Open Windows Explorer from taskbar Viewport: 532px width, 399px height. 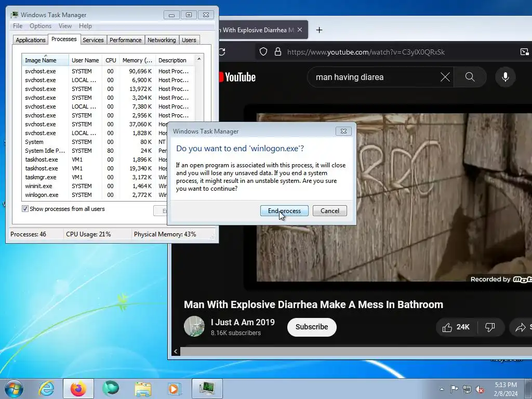143,389
